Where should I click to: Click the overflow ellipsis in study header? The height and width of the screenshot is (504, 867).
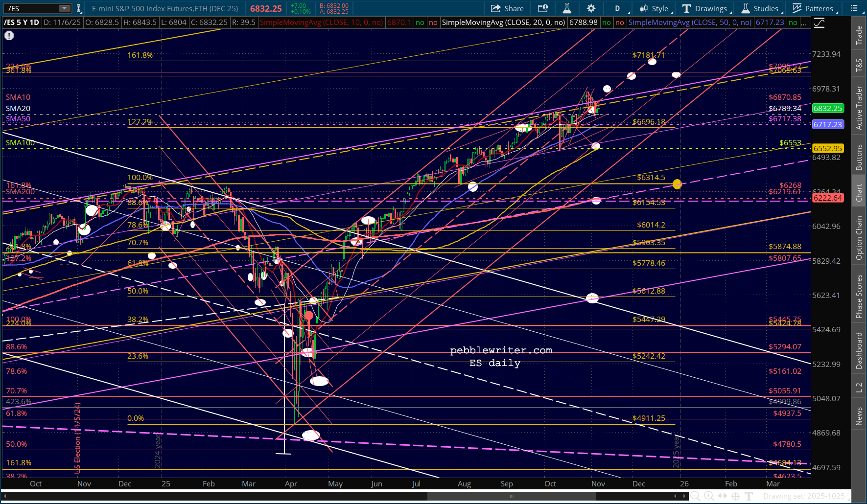click(804, 23)
